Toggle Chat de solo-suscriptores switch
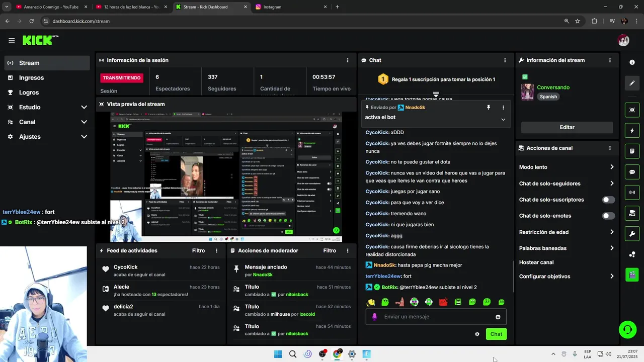The image size is (644, 362). [608, 200]
